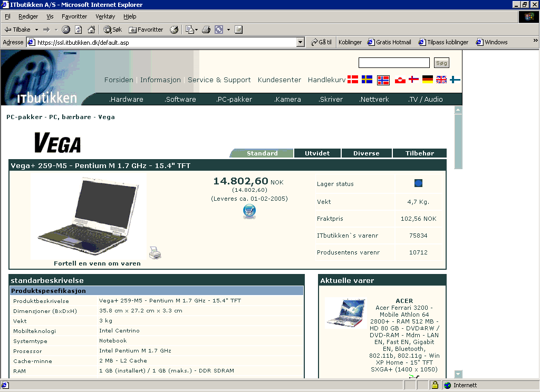Open the Verktøy menu
This screenshot has height=392, width=540.
click(105, 16)
